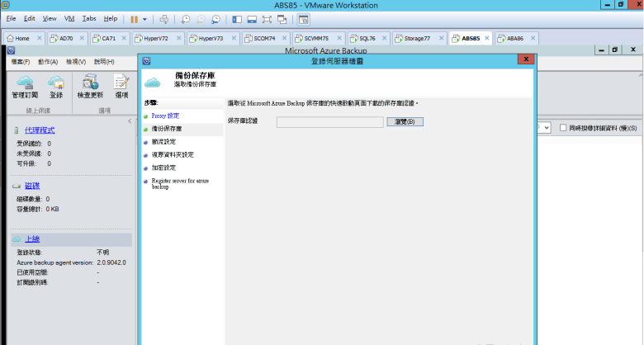Click the 保存庫認證 input field
This screenshot has width=644, height=345.
coord(329,121)
